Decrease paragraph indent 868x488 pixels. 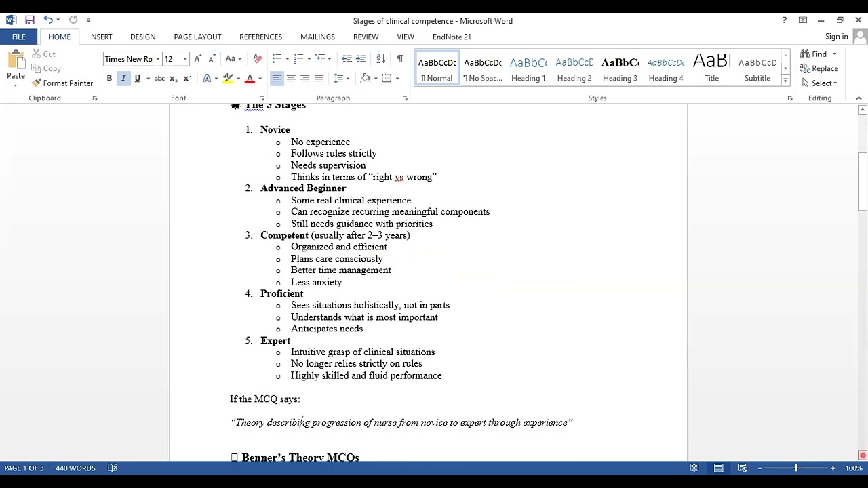pos(347,59)
